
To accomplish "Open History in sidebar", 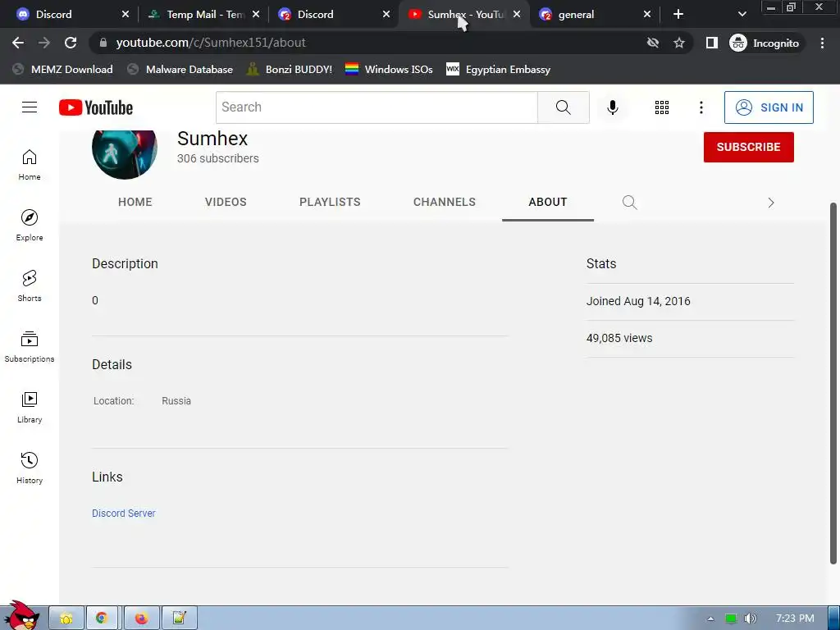I will 30,468.
